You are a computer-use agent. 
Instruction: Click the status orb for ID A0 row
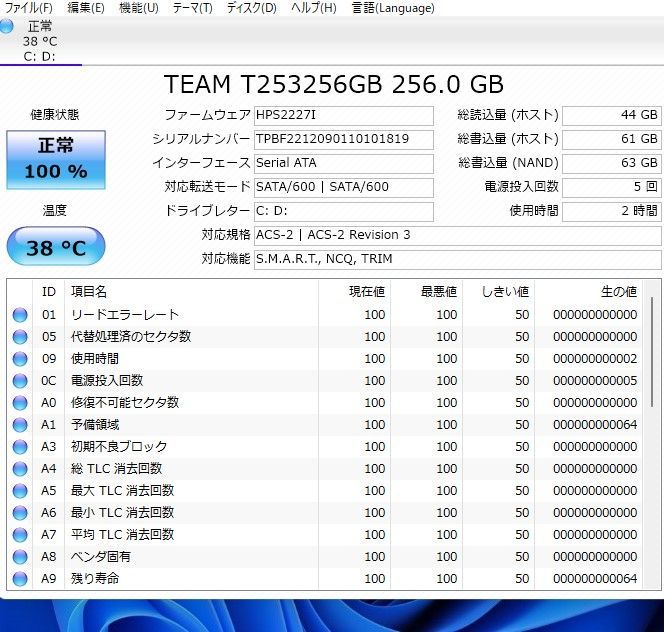[x=20, y=403]
